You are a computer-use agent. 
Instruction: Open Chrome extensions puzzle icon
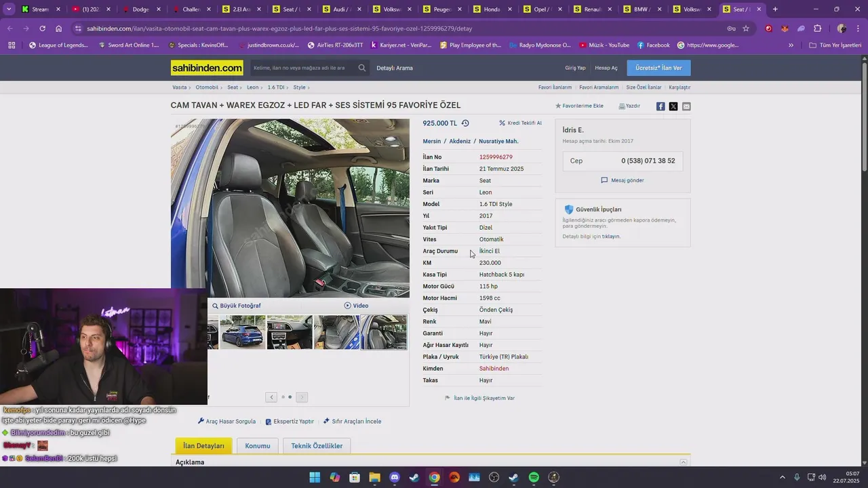pyautogui.click(x=817, y=28)
